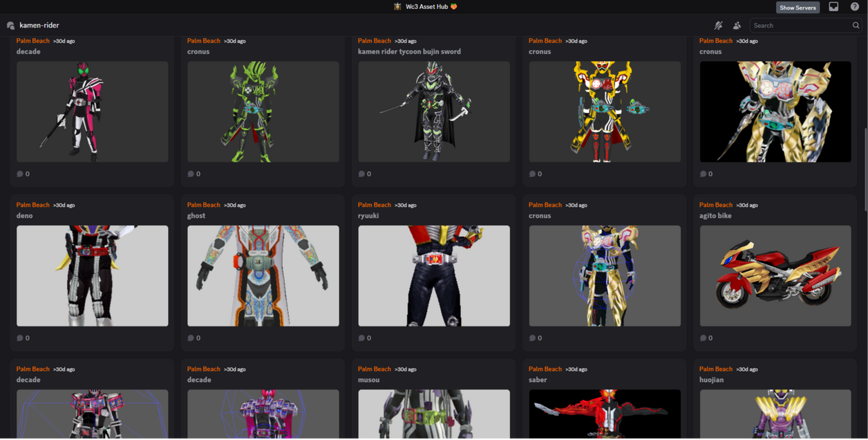868x440 pixels.
Task: Click Palm Beach author on the ryuuki post
Action: (x=375, y=205)
